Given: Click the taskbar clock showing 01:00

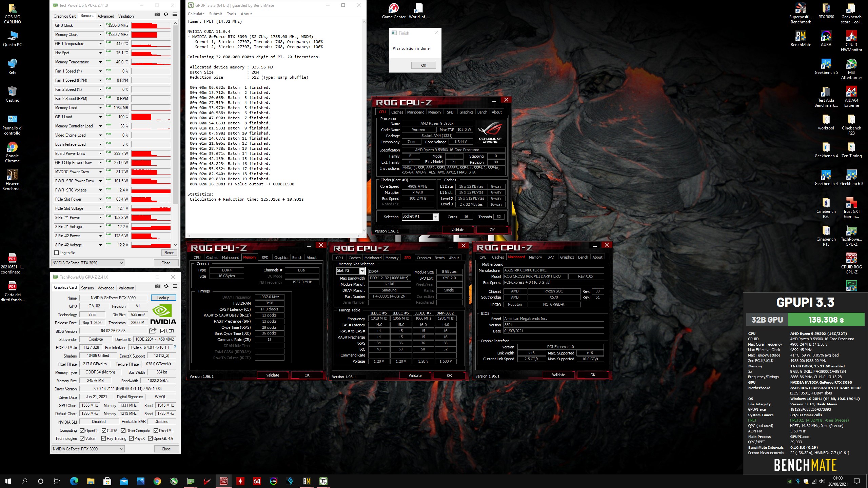Looking at the screenshot, I should pos(838,481).
